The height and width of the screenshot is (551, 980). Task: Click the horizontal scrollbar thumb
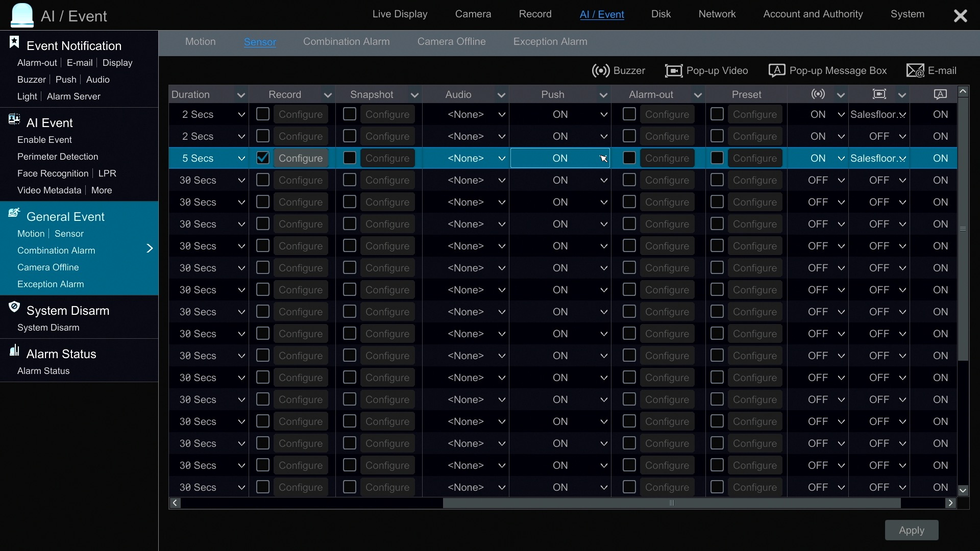coord(671,503)
